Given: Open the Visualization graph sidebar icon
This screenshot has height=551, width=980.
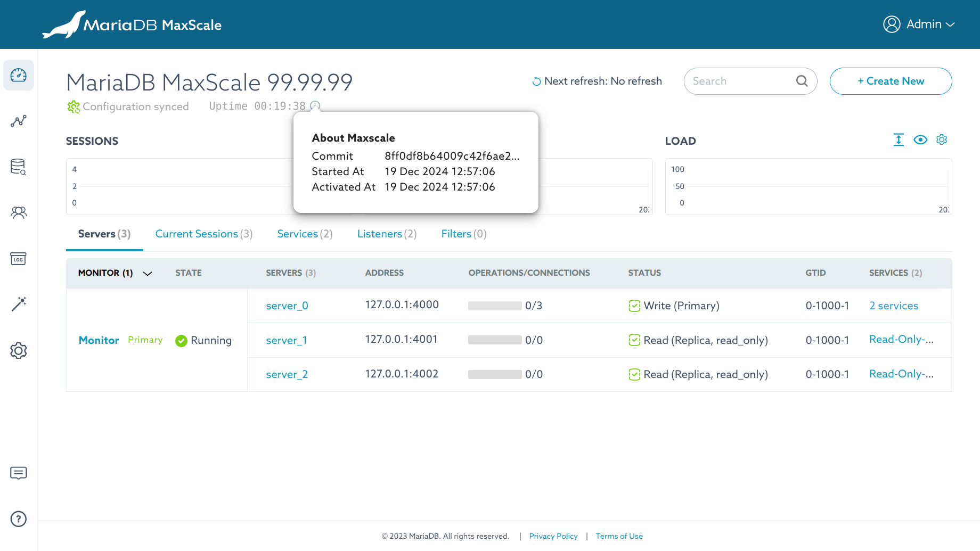Looking at the screenshot, I should coord(19,121).
